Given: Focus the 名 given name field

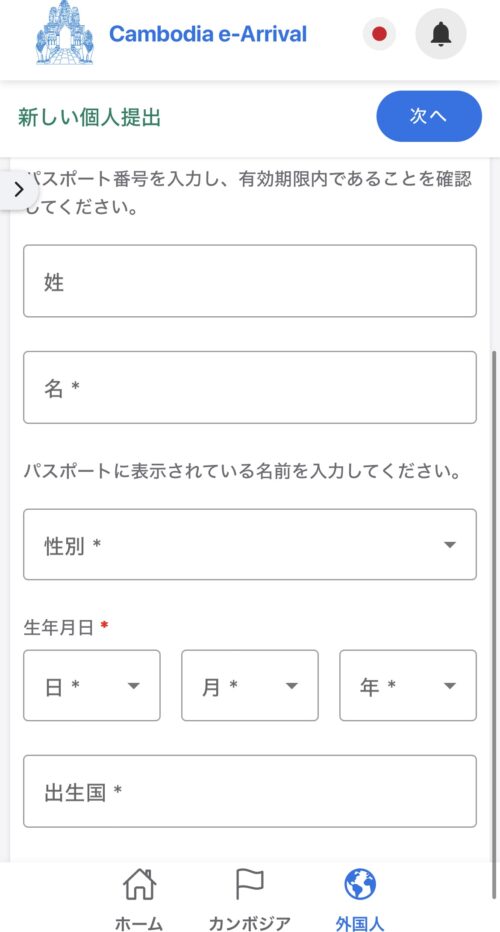Looking at the screenshot, I should (250, 388).
